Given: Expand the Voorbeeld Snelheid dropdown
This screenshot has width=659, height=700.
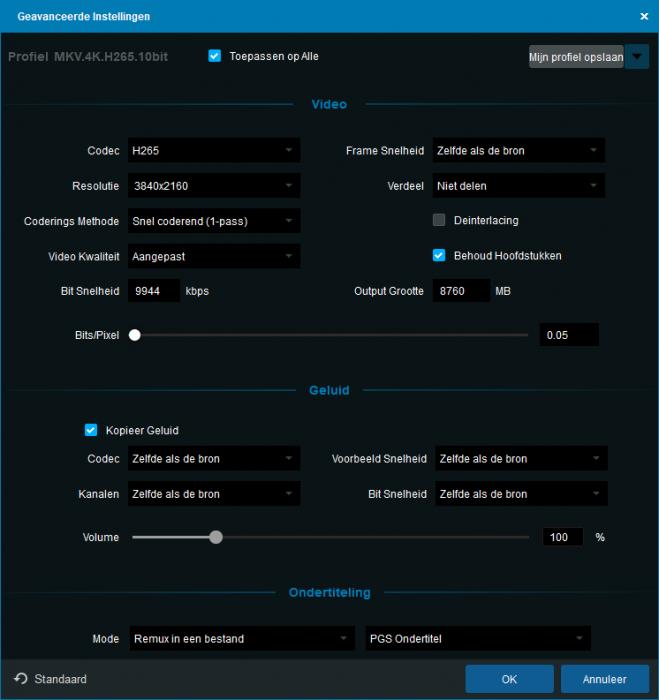Looking at the screenshot, I should 521,458.
